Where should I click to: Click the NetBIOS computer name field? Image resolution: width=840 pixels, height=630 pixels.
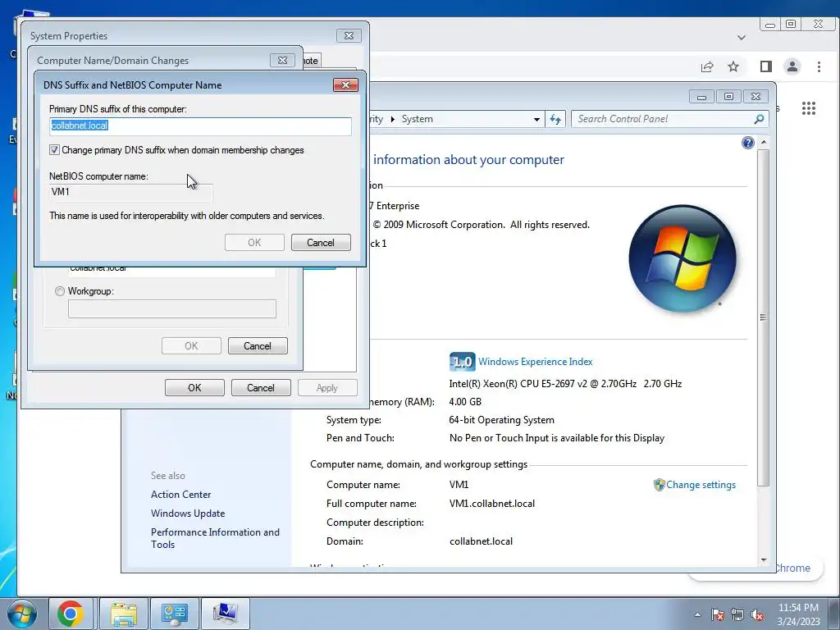pos(130,192)
